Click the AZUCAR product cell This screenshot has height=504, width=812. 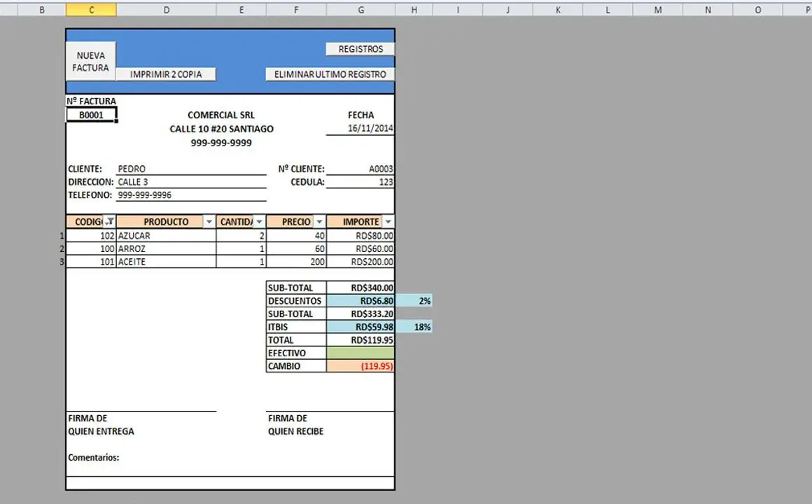click(x=166, y=236)
